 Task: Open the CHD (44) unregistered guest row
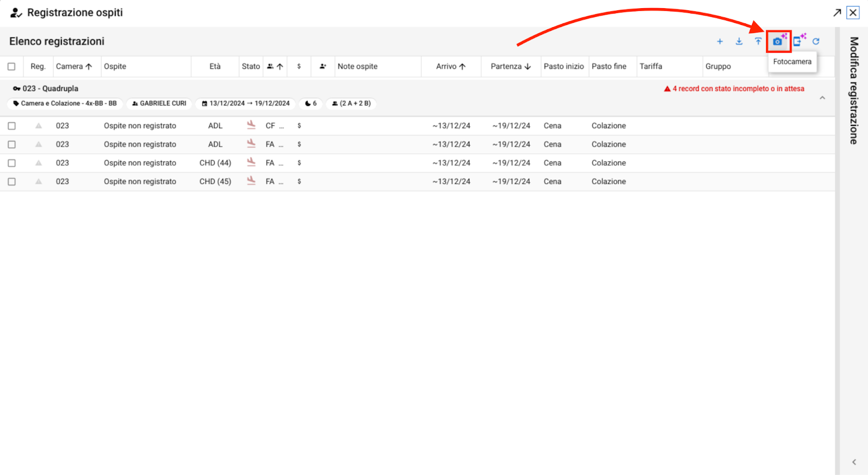click(x=140, y=163)
